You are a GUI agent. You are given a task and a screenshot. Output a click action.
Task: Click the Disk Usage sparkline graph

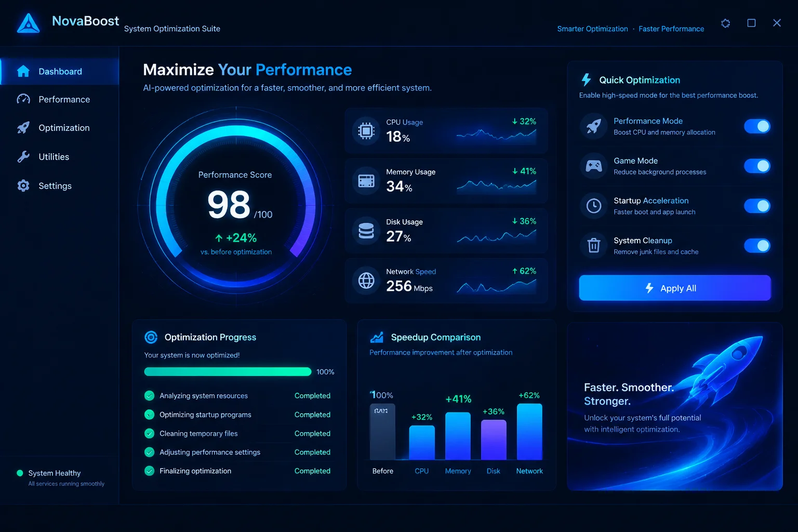coord(496,235)
